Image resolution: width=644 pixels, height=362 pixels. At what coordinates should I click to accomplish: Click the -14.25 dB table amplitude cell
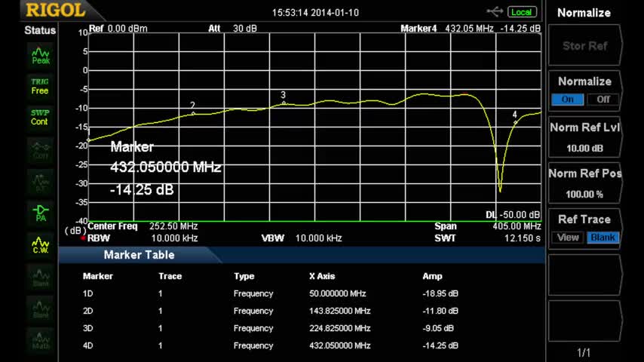click(440, 345)
